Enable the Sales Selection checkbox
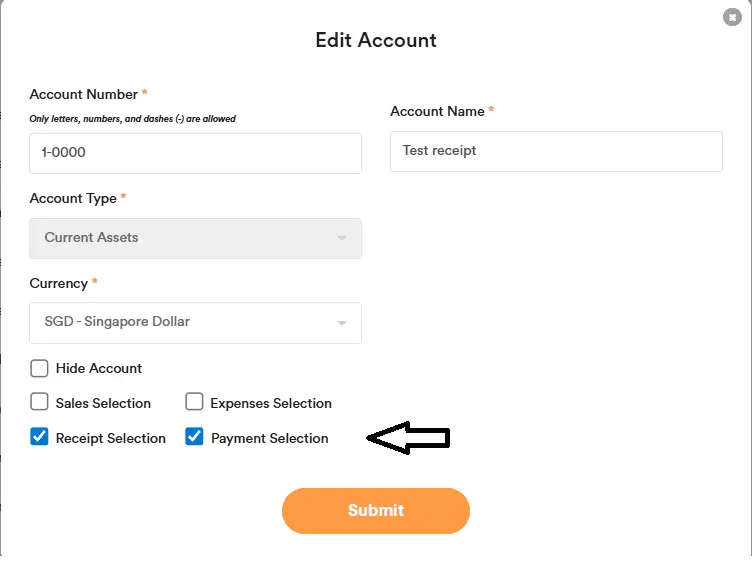The height and width of the screenshot is (563, 752). (x=40, y=403)
